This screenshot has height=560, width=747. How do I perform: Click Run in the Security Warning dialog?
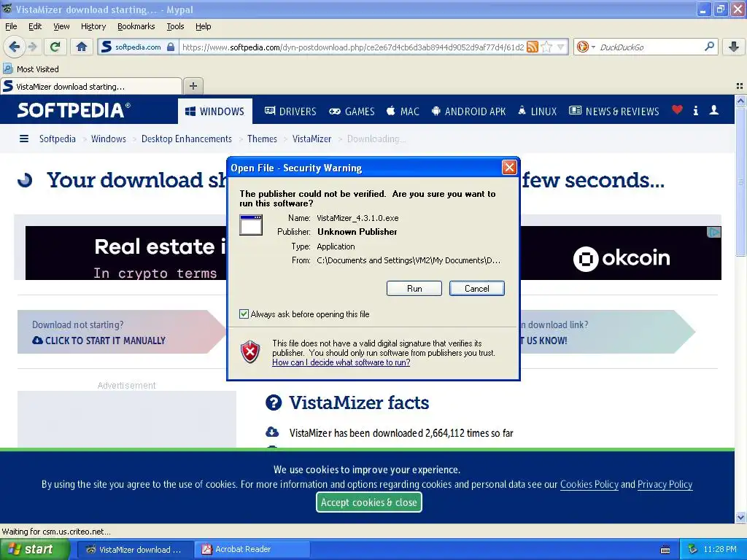(x=414, y=289)
